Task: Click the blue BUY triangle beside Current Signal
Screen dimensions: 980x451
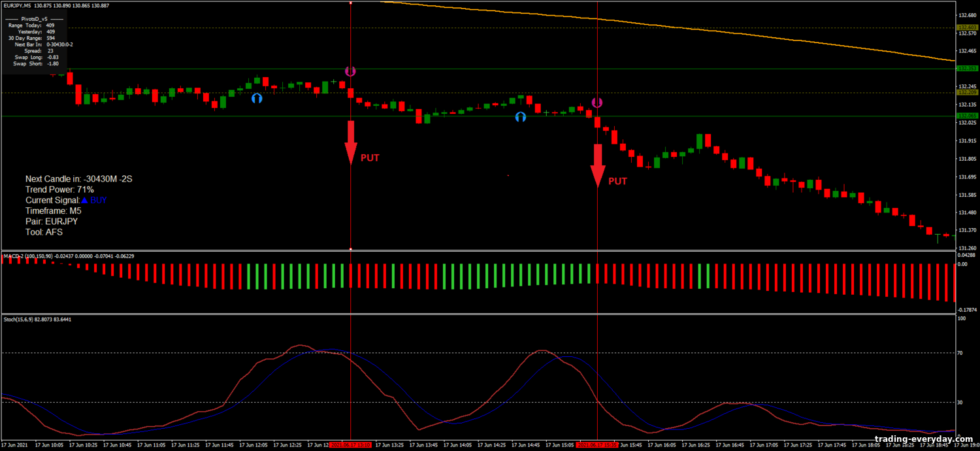Action: coord(84,200)
